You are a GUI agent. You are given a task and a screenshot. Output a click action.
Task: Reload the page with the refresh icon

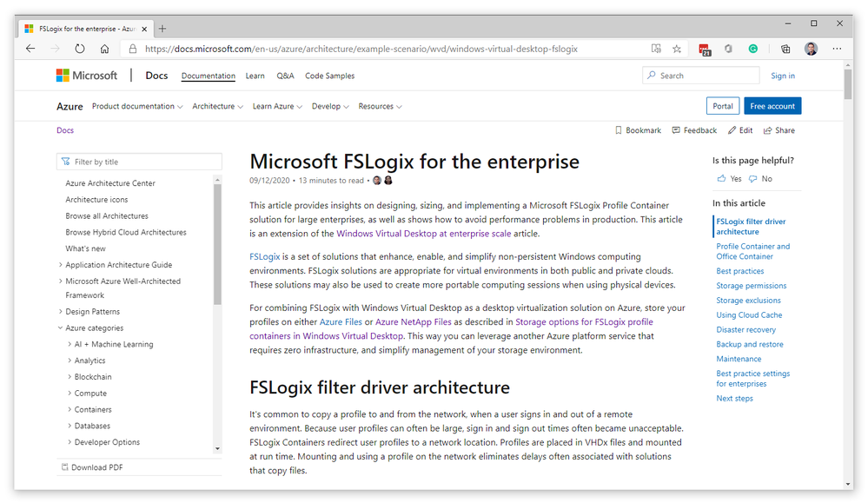(x=80, y=49)
